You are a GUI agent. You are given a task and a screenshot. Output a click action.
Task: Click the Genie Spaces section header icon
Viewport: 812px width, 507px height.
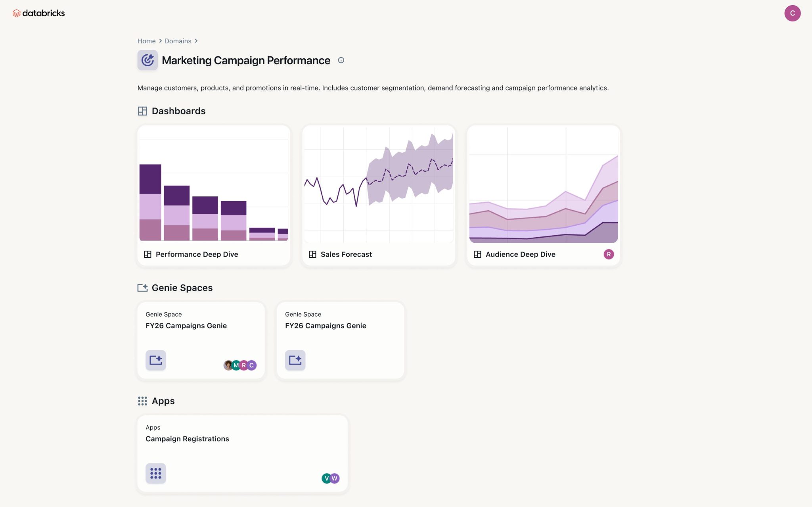pyautogui.click(x=142, y=288)
